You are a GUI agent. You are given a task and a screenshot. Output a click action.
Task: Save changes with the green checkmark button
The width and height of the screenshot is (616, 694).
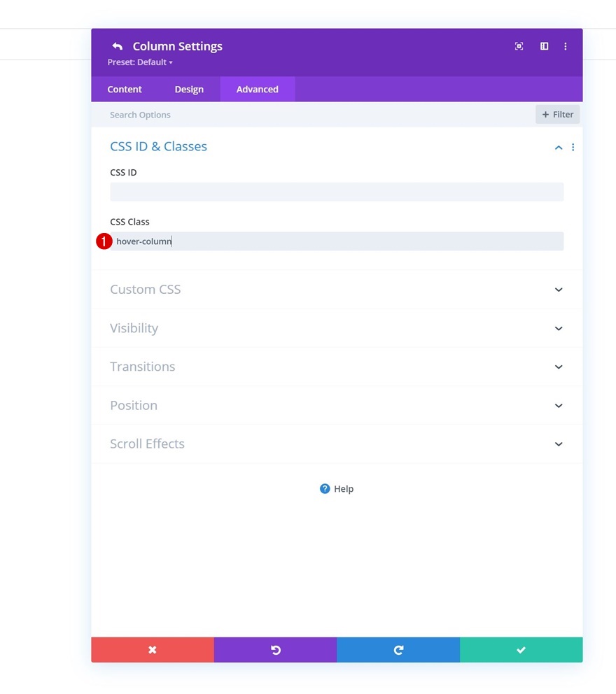tap(521, 650)
